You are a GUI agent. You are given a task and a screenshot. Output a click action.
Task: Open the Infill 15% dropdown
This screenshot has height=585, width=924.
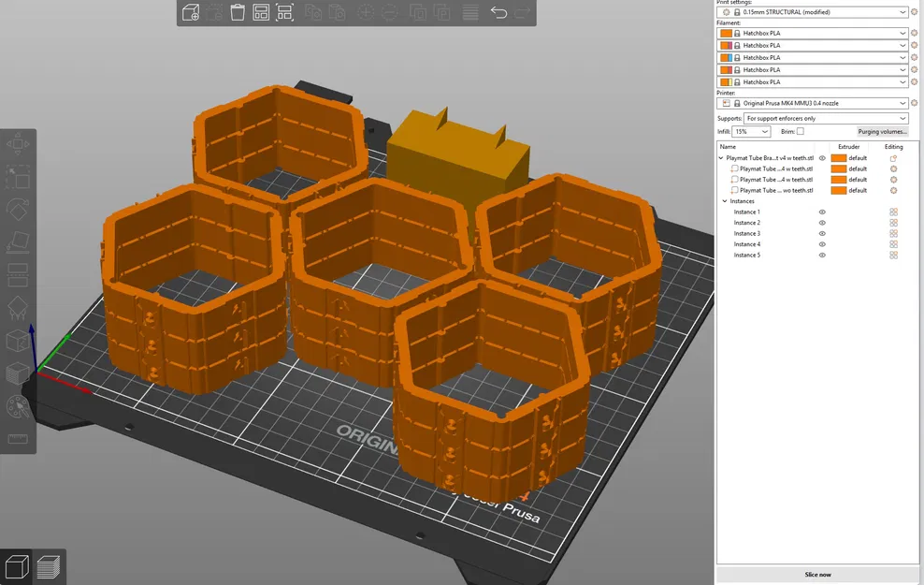coord(751,131)
